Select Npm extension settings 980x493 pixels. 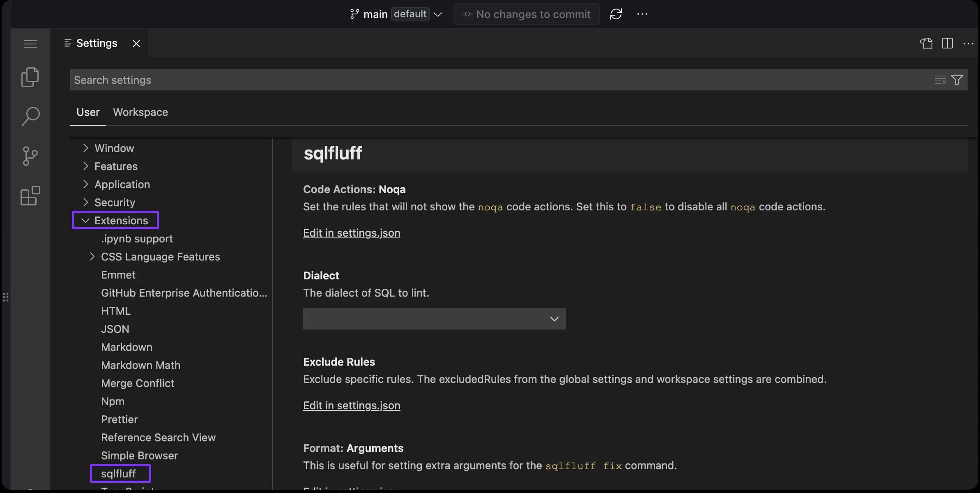click(113, 401)
